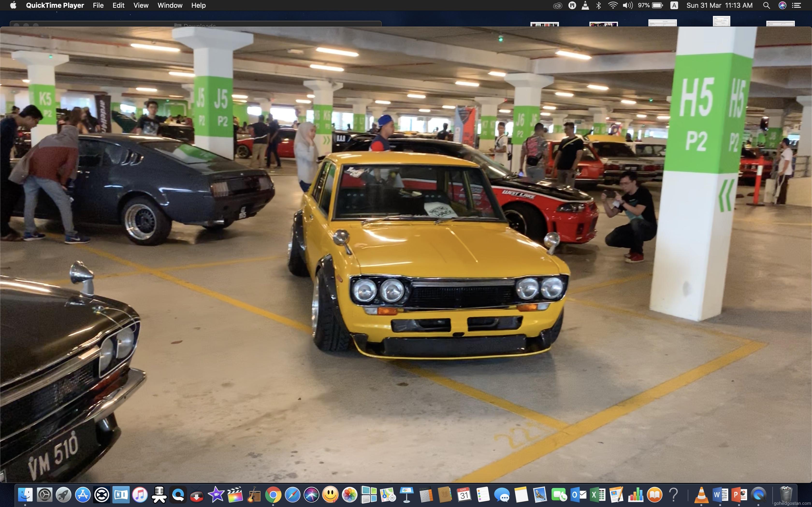
Task: Open the Bluetooth status menu
Action: 598,5
